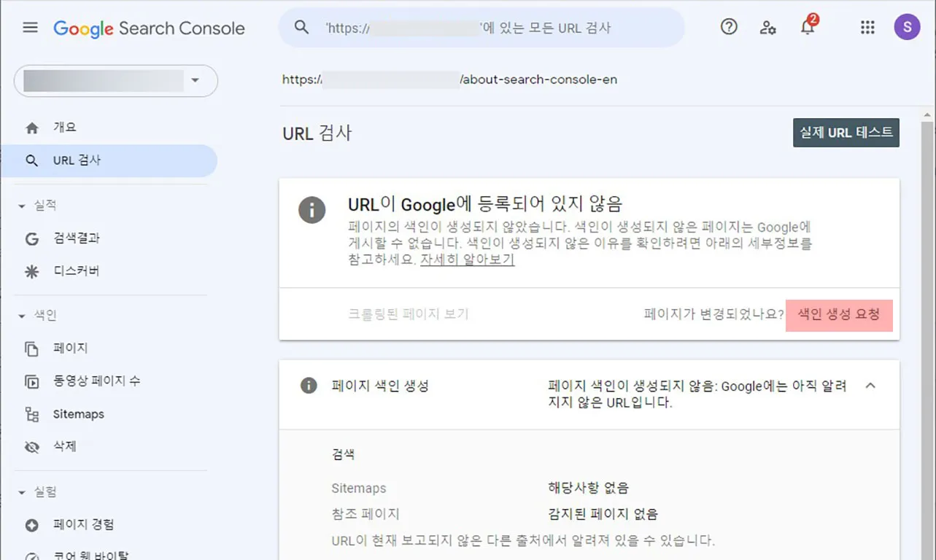Open the Google apps grid
The width and height of the screenshot is (936, 560).
[867, 27]
